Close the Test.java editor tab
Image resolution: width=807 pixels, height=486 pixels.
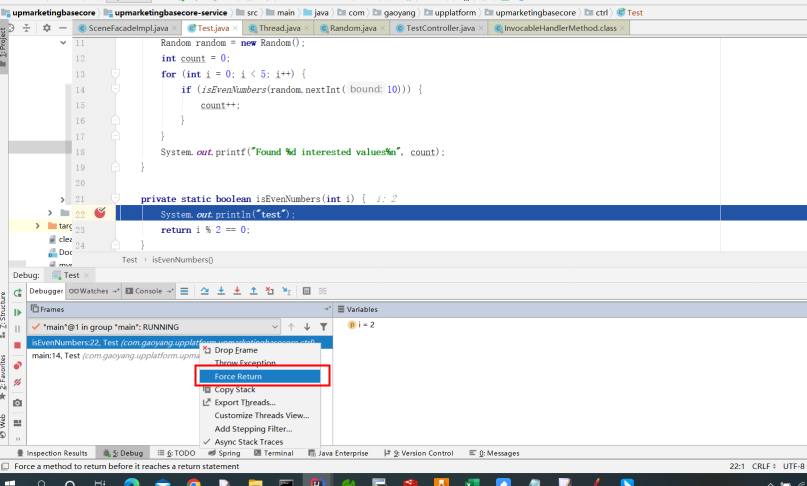click(235, 28)
